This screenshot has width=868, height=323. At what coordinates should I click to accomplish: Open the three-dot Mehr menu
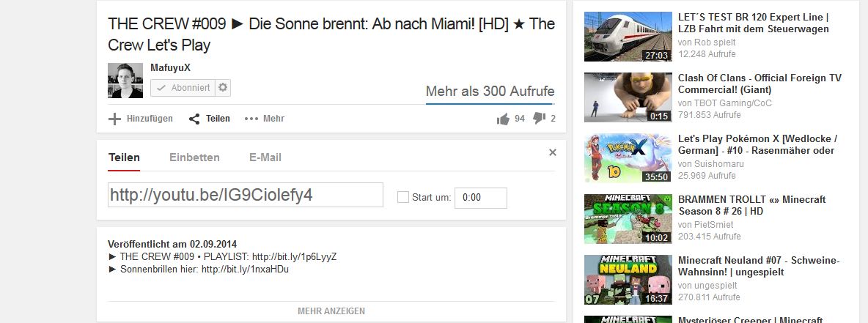click(264, 119)
